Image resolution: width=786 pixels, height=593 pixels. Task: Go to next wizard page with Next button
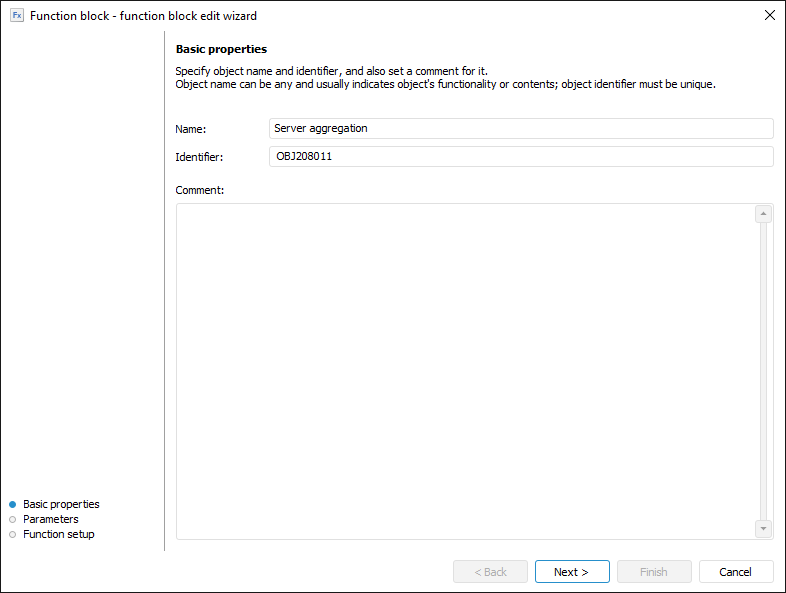(572, 572)
